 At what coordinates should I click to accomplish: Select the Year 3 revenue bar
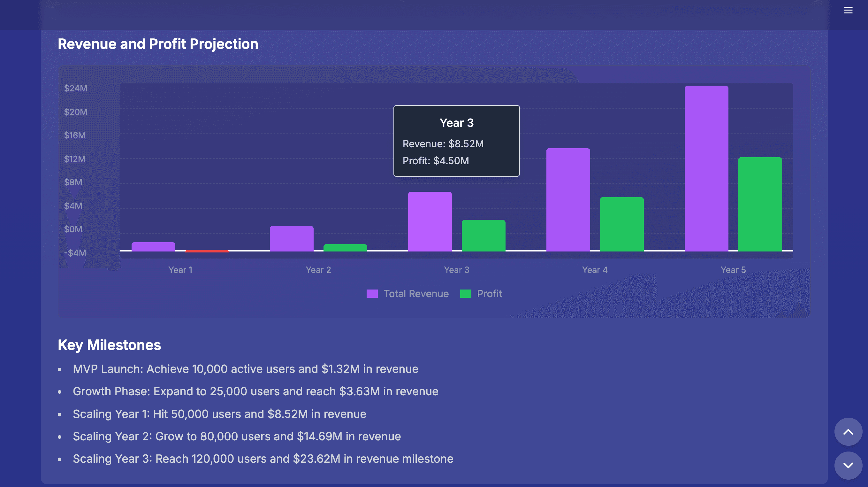tap(430, 223)
